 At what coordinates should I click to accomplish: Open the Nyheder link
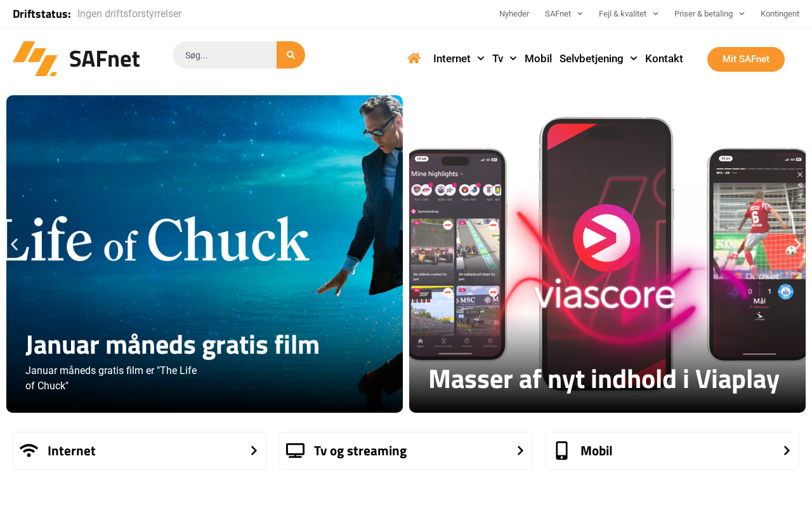(x=514, y=14)
